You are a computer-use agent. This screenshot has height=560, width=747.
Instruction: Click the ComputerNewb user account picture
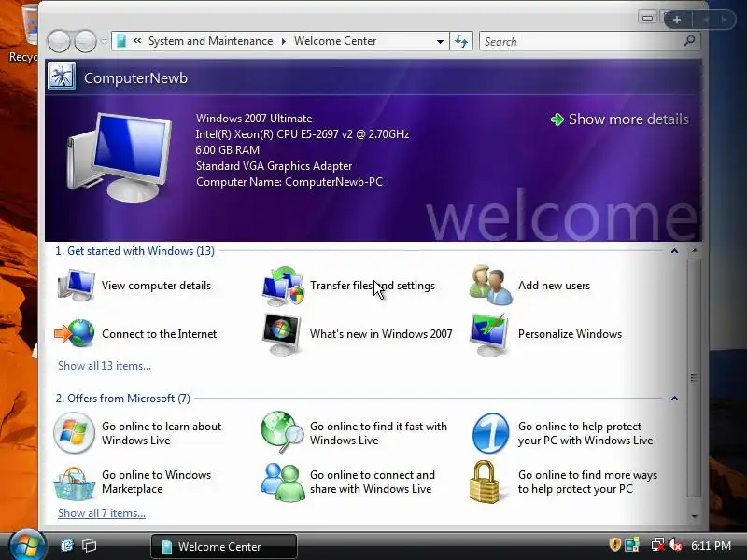62,77
